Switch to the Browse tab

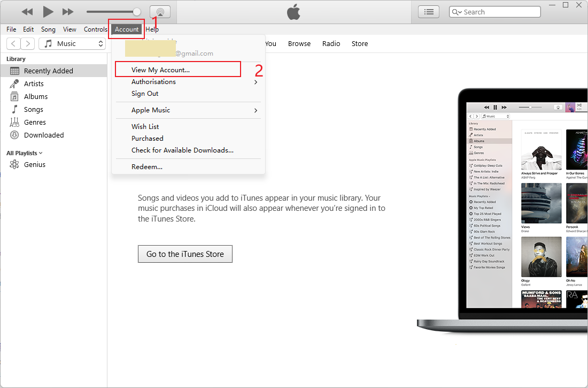click(x=299, y=43)
